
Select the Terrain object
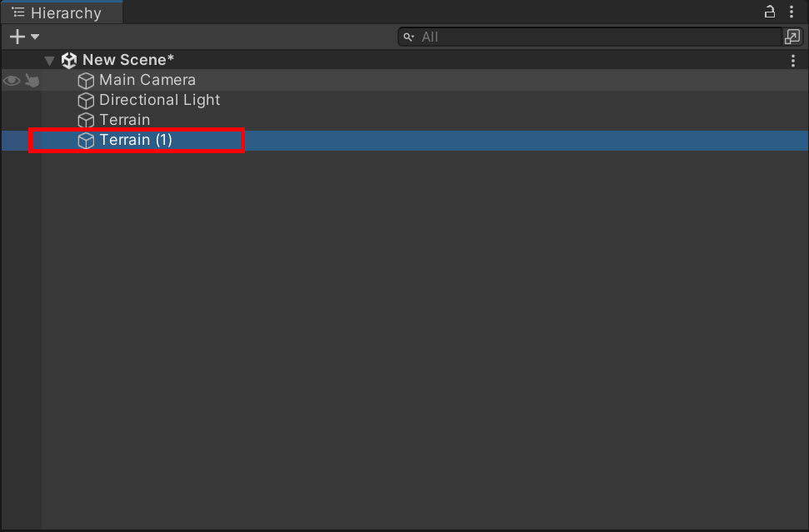(x=405, y=120)
